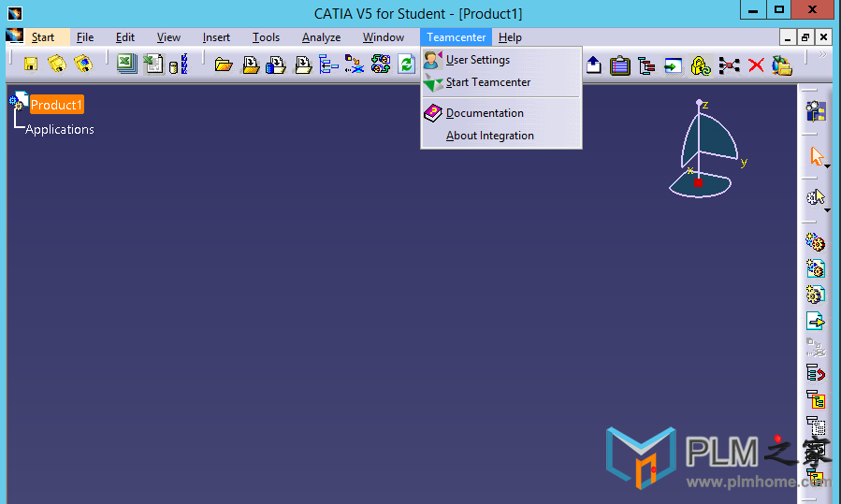Open the Start menu
The height and width of the screenshot is (504, 841).
[x=43, y=37]
